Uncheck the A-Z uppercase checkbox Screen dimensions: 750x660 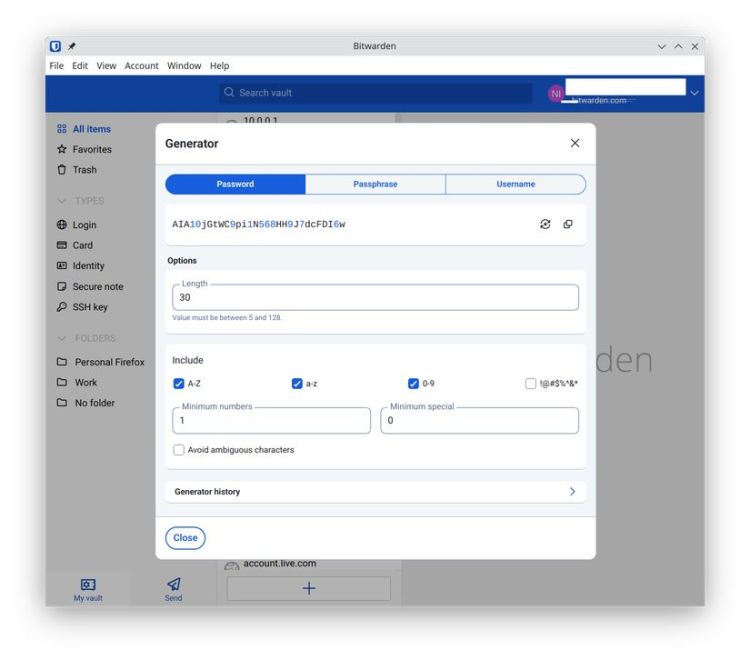pyautogui.click(x=179, y=383)
